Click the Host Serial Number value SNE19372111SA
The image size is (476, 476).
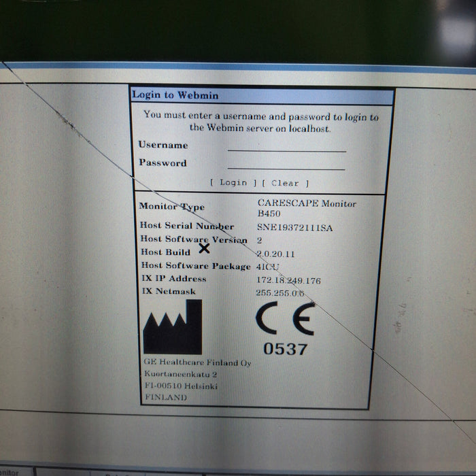[x=294, y=227]
